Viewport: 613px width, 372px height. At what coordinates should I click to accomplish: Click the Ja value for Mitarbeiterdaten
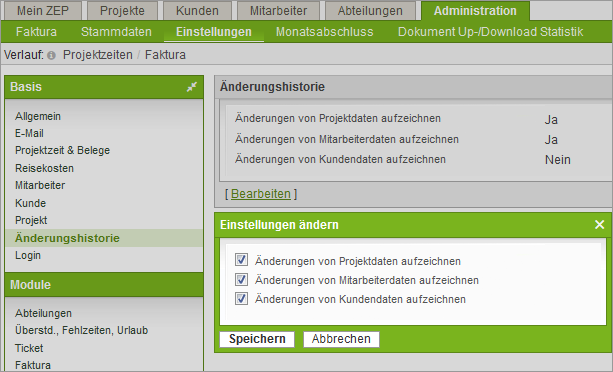click(x=551, y=140)
